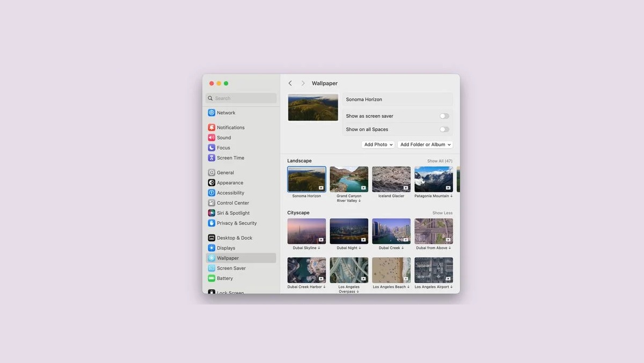The width and height of the screenshot is (644, 363).
Task: Open Add Folder or Album dropdown
Action: (426, 144)
